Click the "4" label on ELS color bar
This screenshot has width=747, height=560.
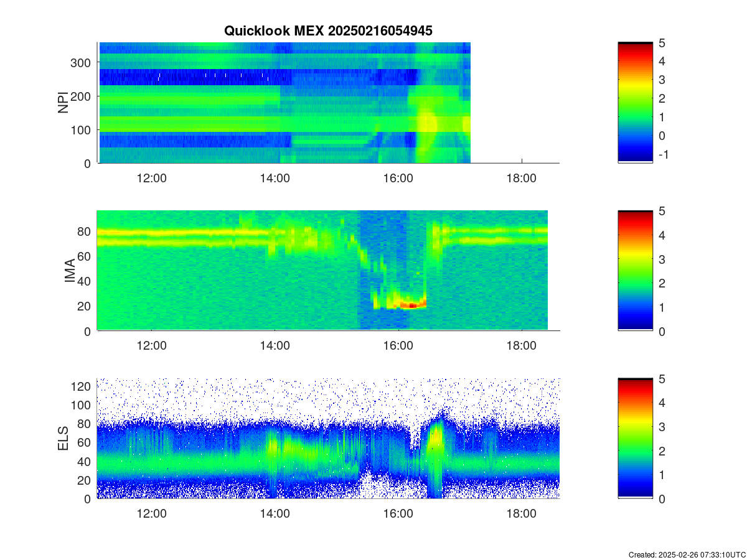(x=662, y=403)
